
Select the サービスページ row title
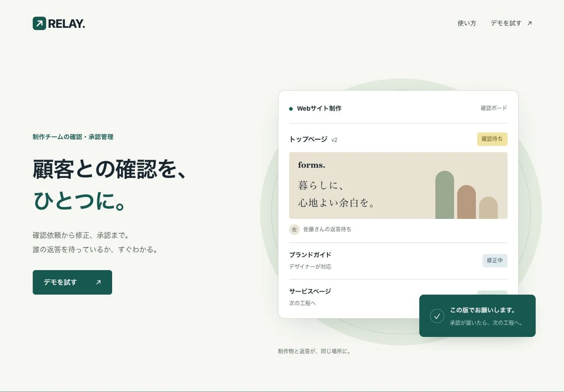(x=310, y=291)
